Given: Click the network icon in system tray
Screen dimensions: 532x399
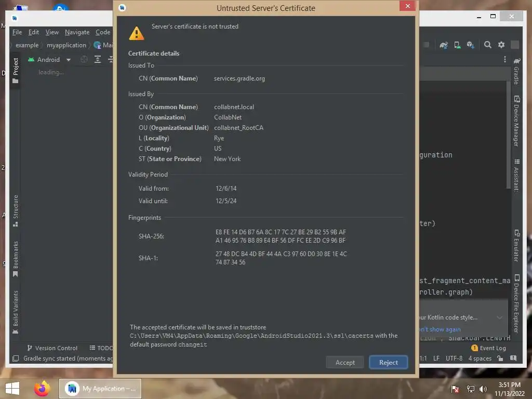Looking at the screenshot, I should (470, 389).
